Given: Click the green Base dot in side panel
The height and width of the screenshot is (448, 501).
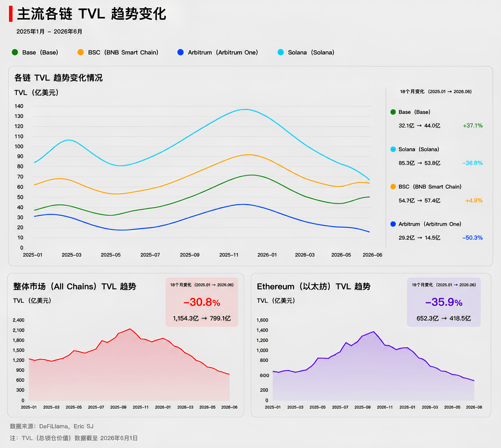Looking at the screenshot, I should click(x=393, y=112).
